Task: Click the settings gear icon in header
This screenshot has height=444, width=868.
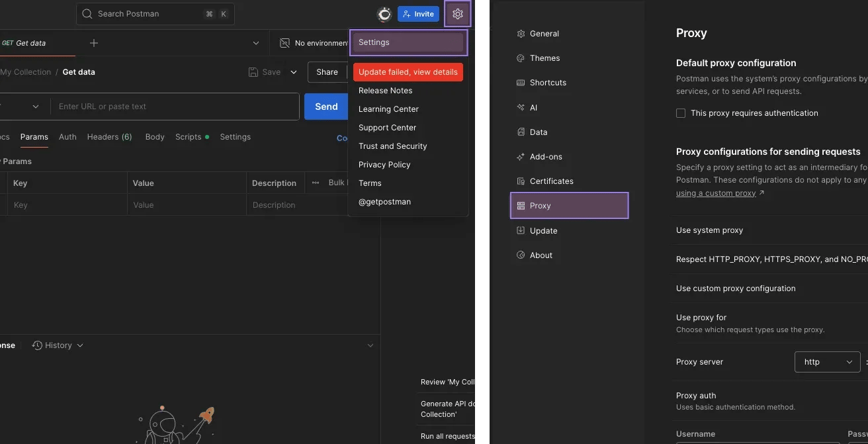Action: pyautogui.click(x=458, y=14)
